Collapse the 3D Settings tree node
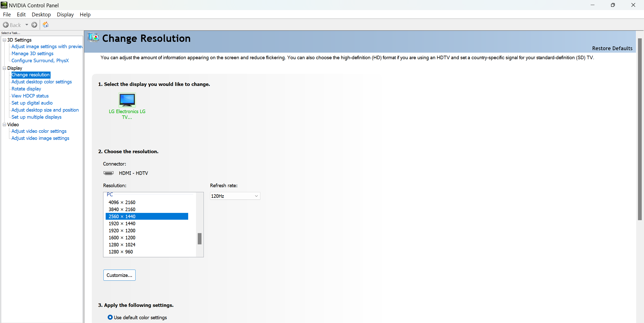 [x=4, y=40]
